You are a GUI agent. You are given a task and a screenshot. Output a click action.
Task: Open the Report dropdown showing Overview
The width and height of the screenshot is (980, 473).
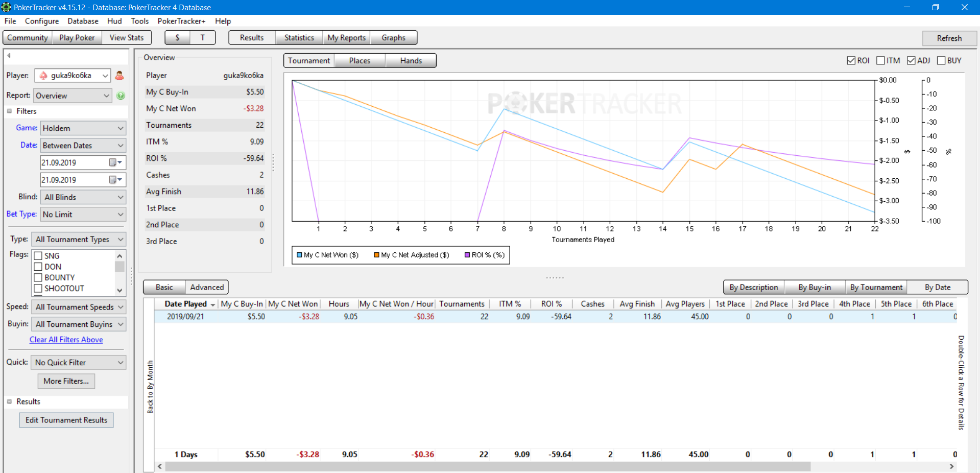(x=73, y=96)
